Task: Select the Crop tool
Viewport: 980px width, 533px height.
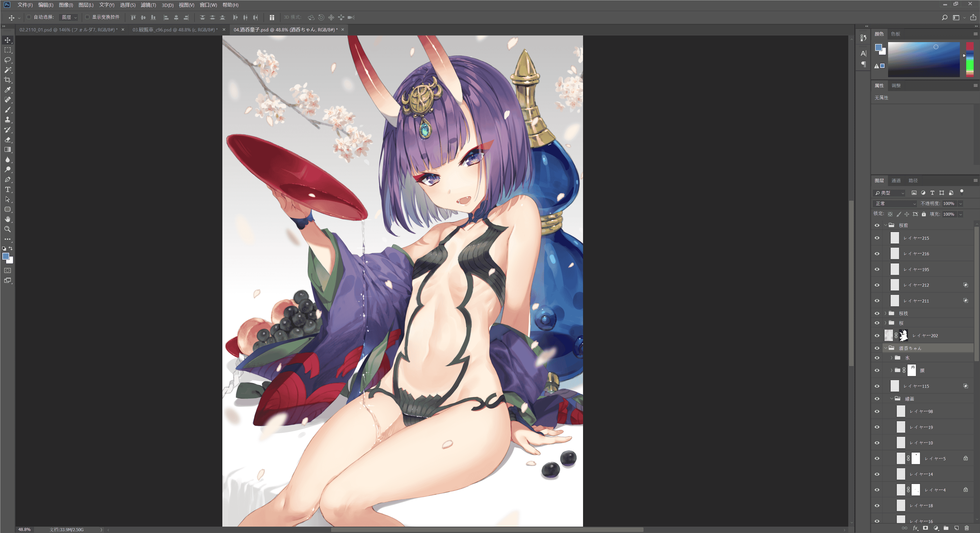Action: coord(8,80)
